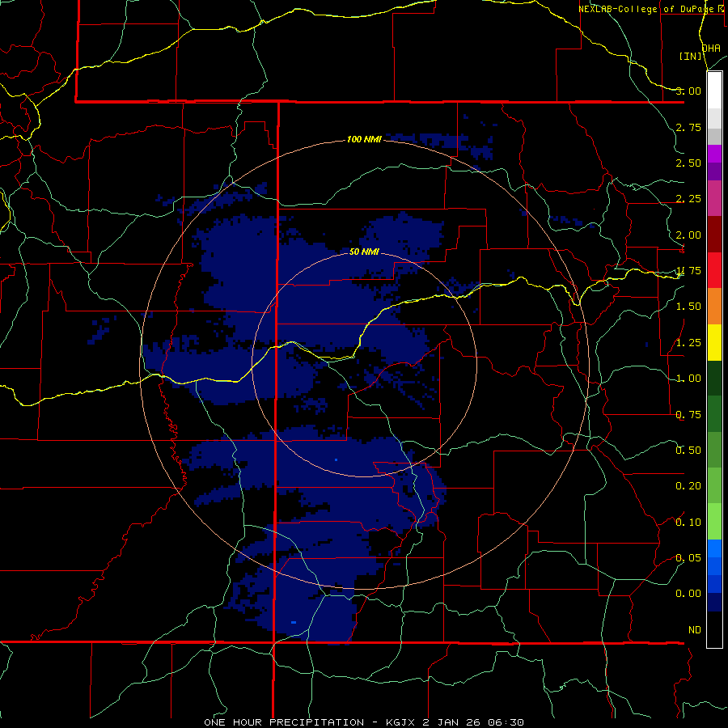
Task: Click the 0.10 legend value
Action: [x=688, y=523]
